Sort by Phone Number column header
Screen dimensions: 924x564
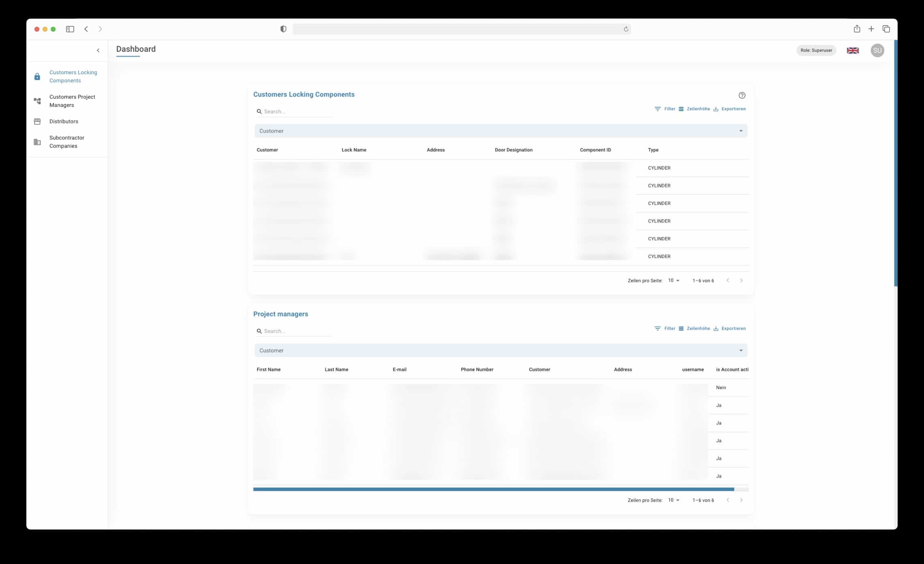tap(477, 369)
